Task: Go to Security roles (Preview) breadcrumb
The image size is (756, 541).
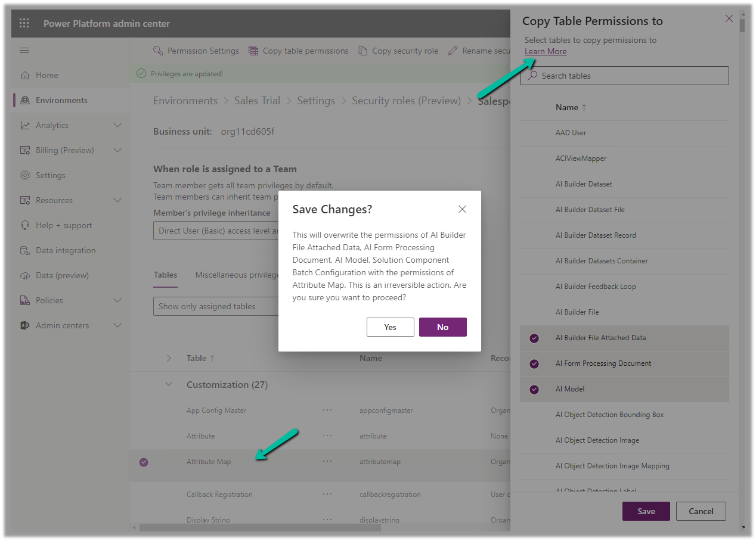Action: click(x=407, y=101)
